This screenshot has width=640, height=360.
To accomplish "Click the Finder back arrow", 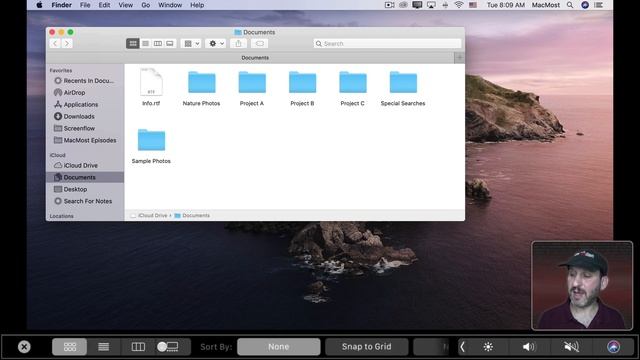I will (x=55, y=43).
